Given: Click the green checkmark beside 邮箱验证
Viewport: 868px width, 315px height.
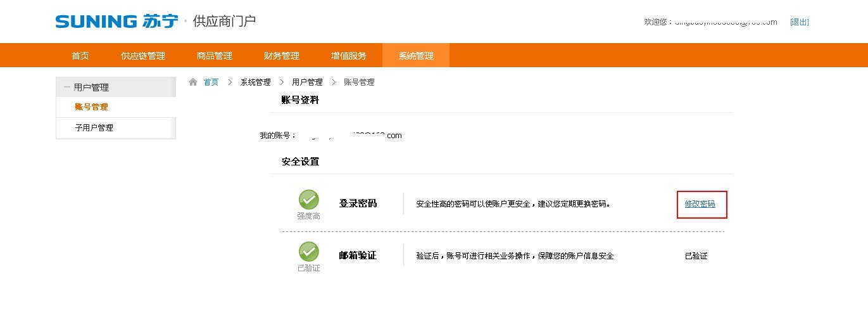Looking at the screenshot, I should 309,252.
